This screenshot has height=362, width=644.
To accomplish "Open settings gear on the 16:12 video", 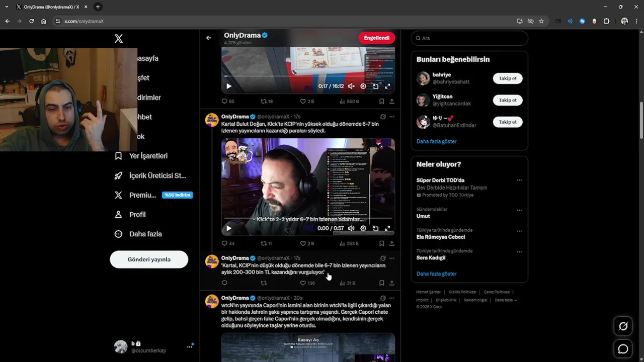I will [x=363, y=86].
